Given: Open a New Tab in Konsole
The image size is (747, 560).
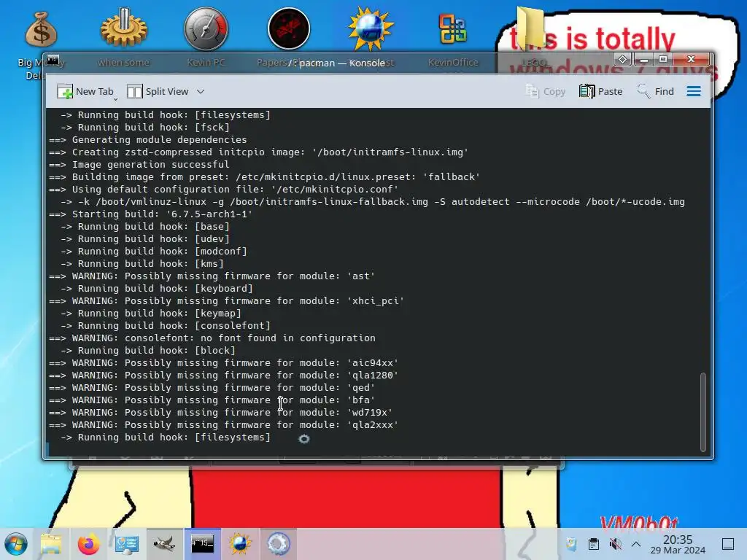Looking at the screenshot, I should 85,91.
